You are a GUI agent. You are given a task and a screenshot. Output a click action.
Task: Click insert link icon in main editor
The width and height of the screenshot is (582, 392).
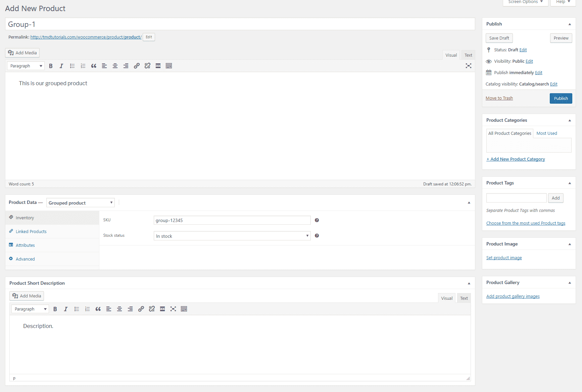(x=137, y=66)
